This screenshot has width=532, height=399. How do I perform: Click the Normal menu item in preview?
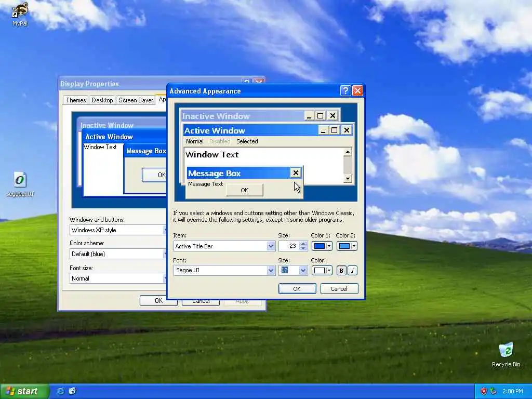tap(195, 141)
